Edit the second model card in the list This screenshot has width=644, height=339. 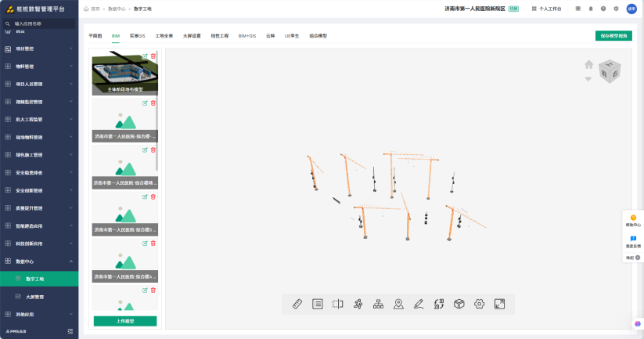145,103
